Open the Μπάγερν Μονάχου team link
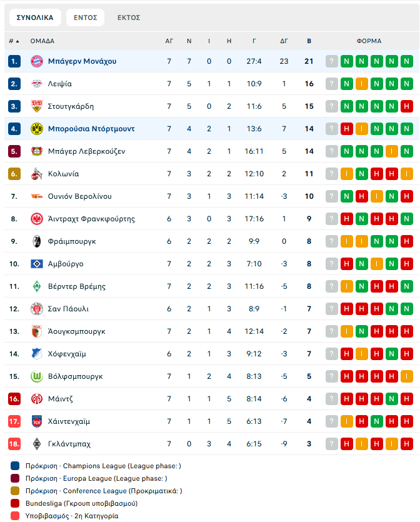This screenshot has width=420, height=522. [x=82, y=61]
